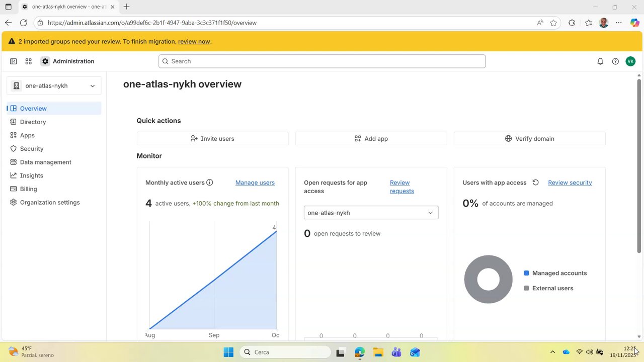Open the tab actions menu icon
644x362 pixels.
coord(8,7)
